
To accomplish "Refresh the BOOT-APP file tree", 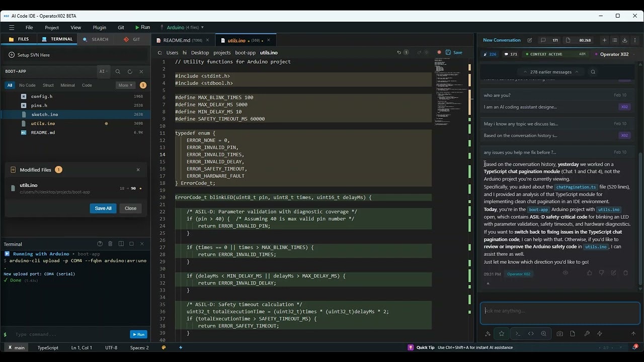I will pos(130,71).
